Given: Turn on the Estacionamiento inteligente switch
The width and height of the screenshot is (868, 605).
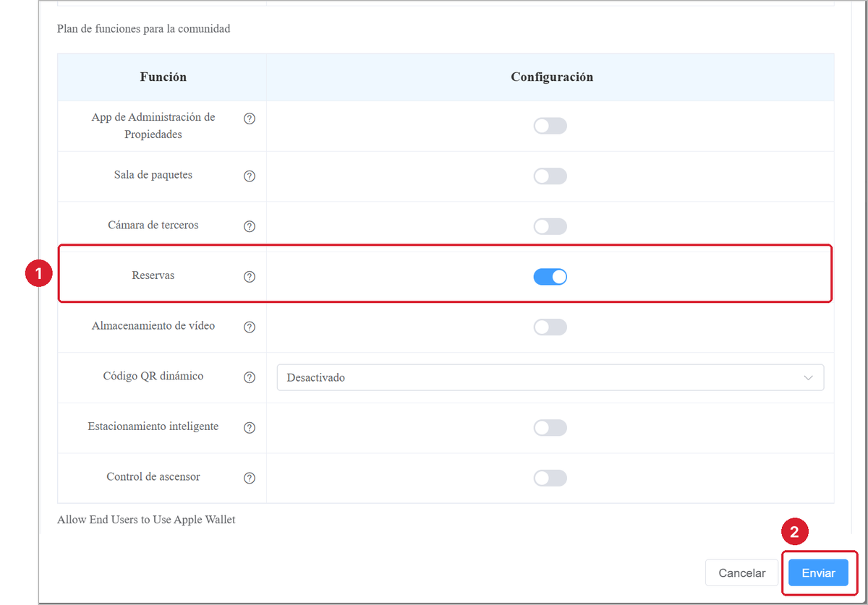Looking at the screenshot, I should tap(550, 428).
